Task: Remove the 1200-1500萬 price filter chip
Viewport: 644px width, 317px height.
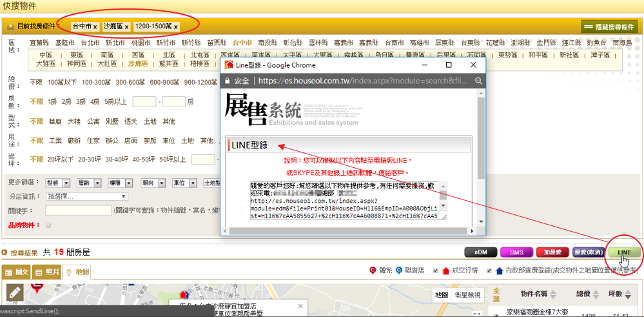Action: pos(175,27)
